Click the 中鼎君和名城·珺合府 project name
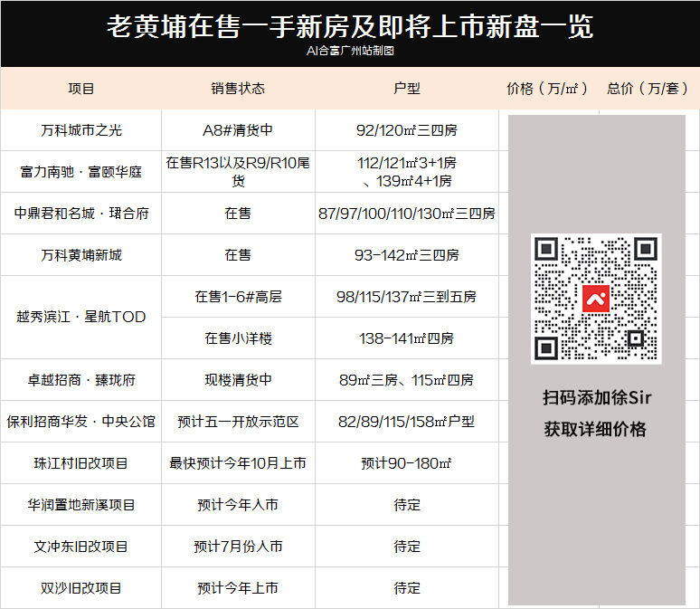Image resolution: width=700 pixels, height=609 pixels. [x=81, y=214]
